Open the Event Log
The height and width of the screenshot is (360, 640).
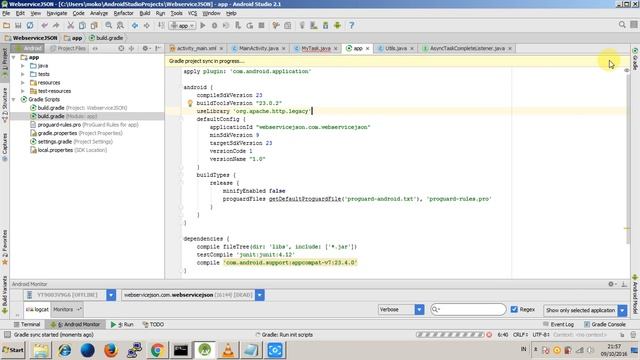558,324
